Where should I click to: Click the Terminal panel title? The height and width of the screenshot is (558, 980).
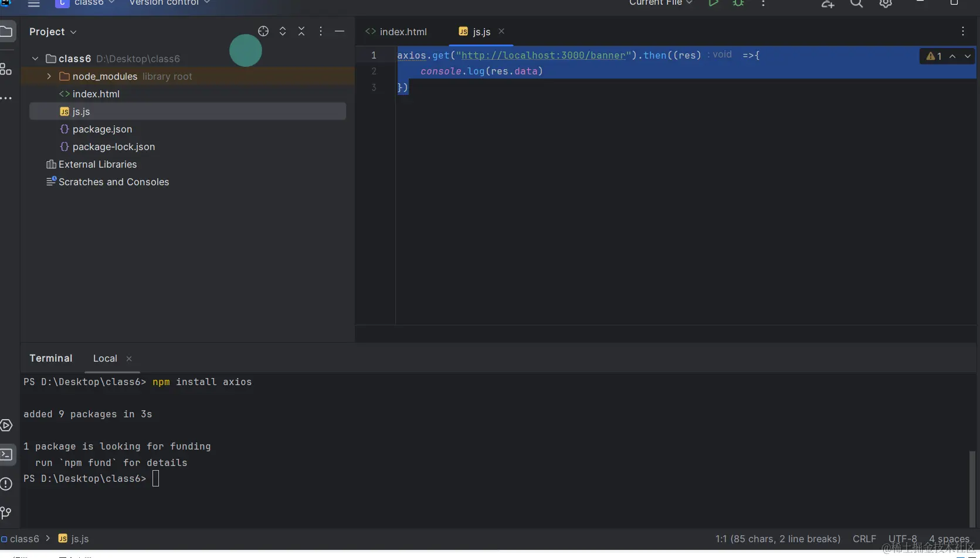coord(51,358)
